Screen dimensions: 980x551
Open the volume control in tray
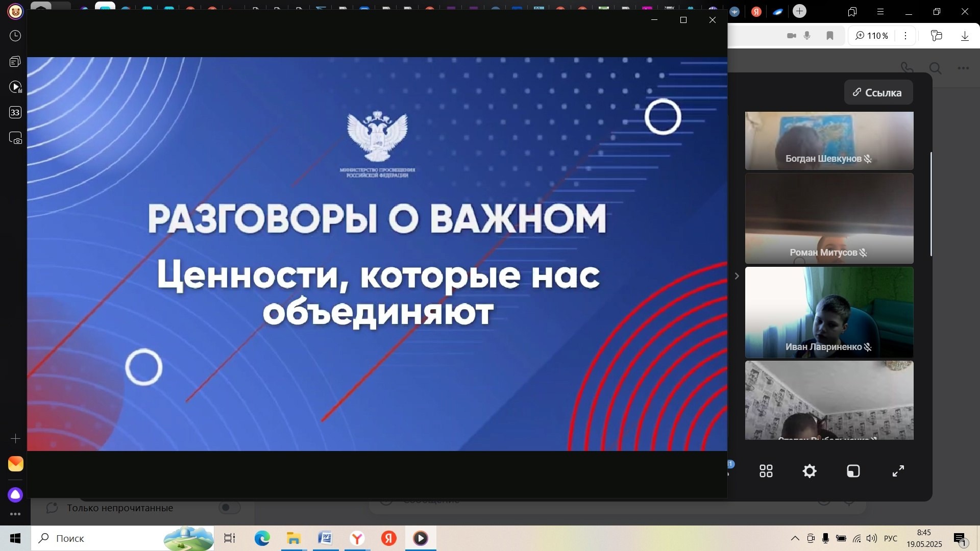(872, 538)
